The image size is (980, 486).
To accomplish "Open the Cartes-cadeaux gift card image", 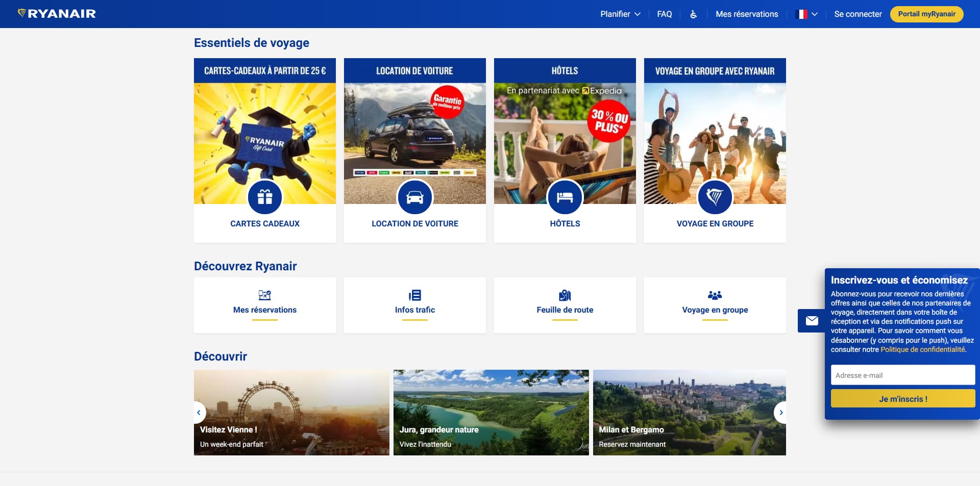I will [x=265, y=143].
